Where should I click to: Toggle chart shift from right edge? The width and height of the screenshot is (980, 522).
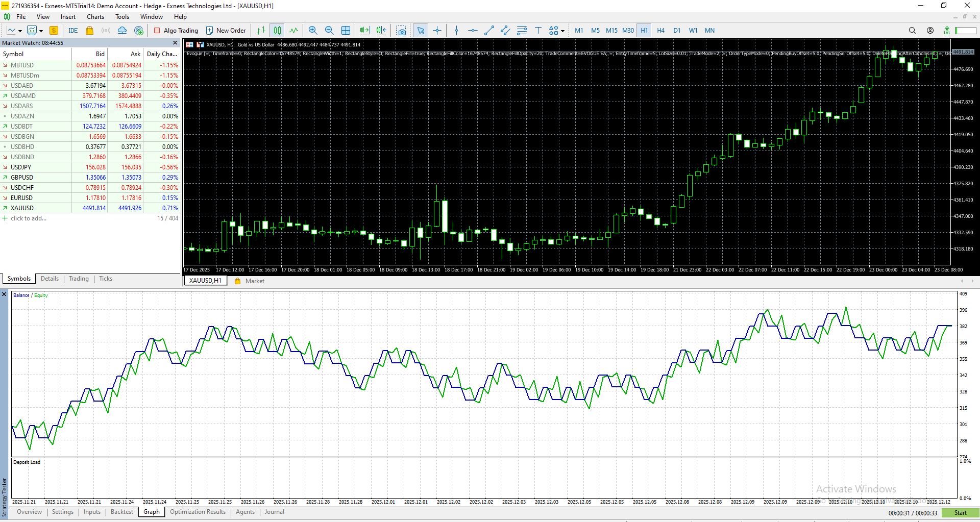381,30
